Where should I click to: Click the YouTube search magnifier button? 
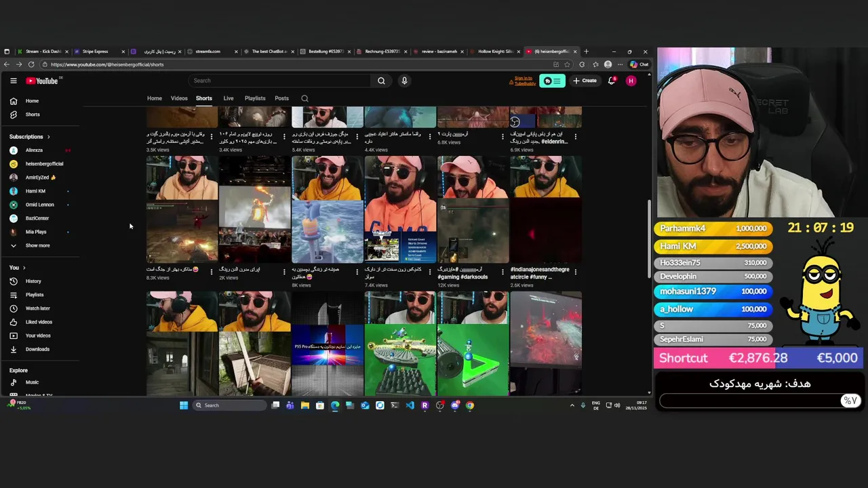click(x=381, y=81)
